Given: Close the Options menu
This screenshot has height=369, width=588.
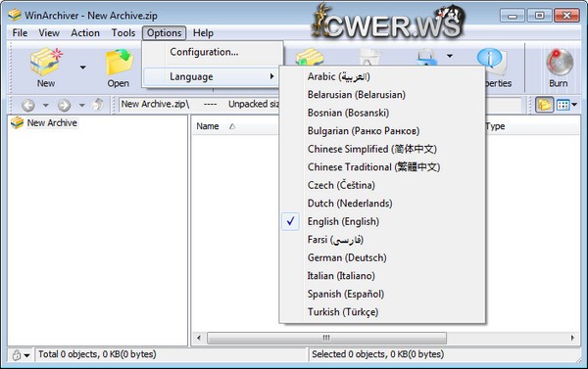Looking at the screenshot, I should tap(165, 33).
